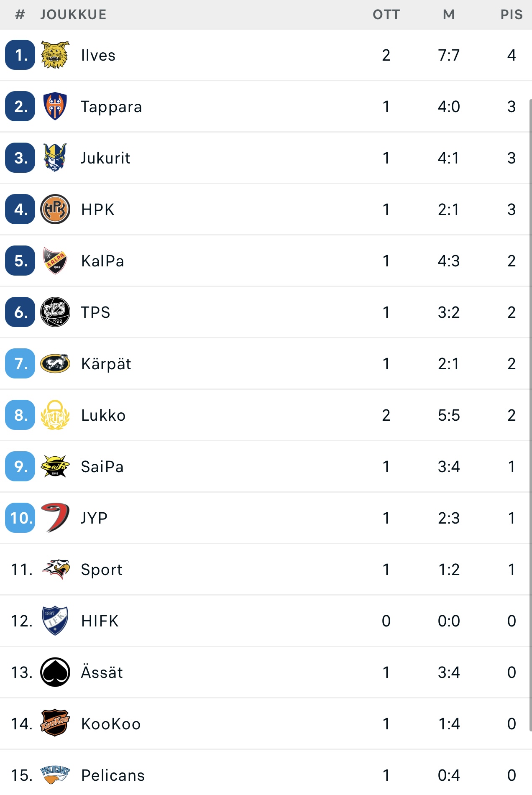The width and height of the screenshot is (532, 795).
Task: Sort standings by PIS column header
Action: click(x=512, y=15)
